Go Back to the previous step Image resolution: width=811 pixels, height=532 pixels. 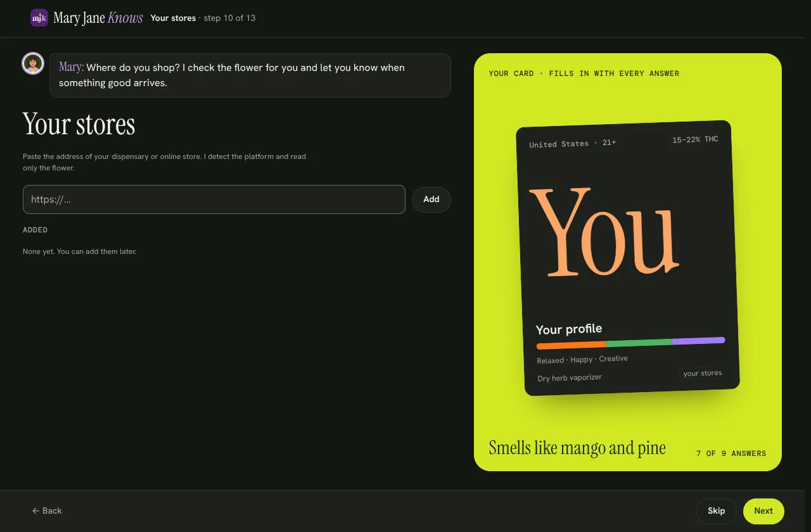[x=48, y=511]
